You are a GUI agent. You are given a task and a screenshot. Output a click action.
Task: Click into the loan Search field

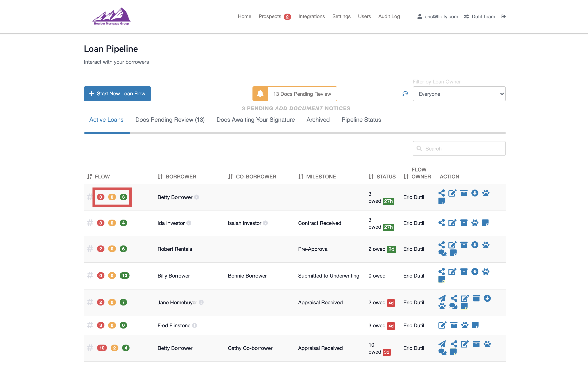(462, 148)
